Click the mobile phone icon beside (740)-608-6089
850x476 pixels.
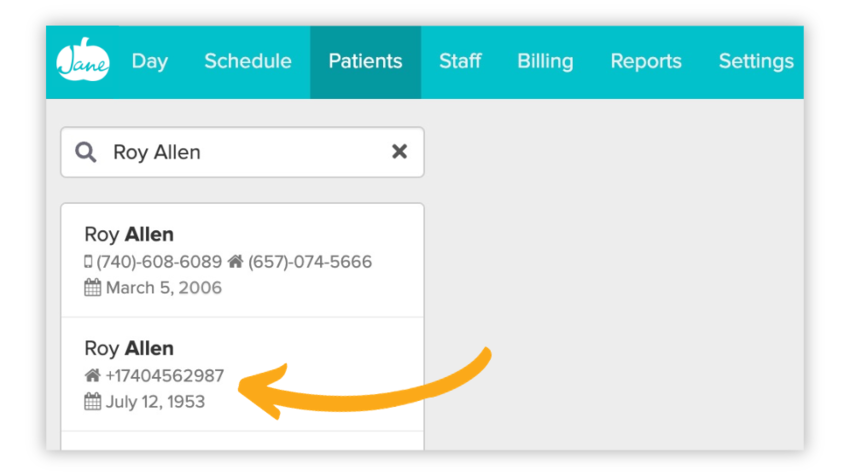(x=89, y=262)
